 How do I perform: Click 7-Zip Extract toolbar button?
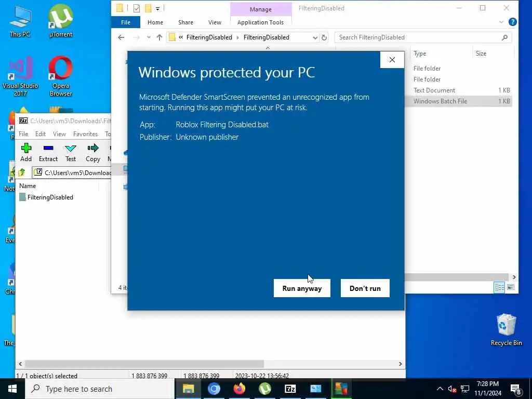pos(48,152)
